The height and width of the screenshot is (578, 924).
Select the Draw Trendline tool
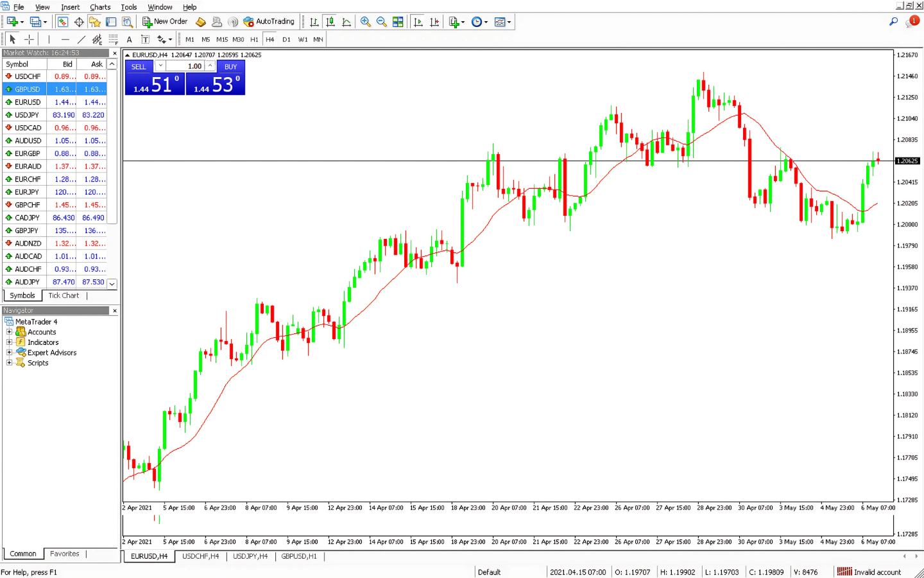(x=81, y=39)
